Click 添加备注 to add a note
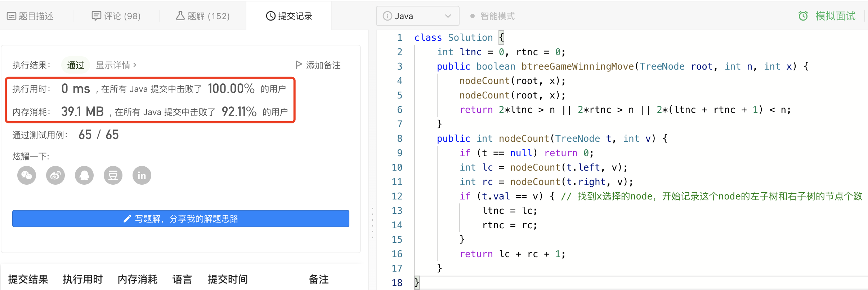The width and height of the screenshot is (868, 290). click(x=318, y=65)
